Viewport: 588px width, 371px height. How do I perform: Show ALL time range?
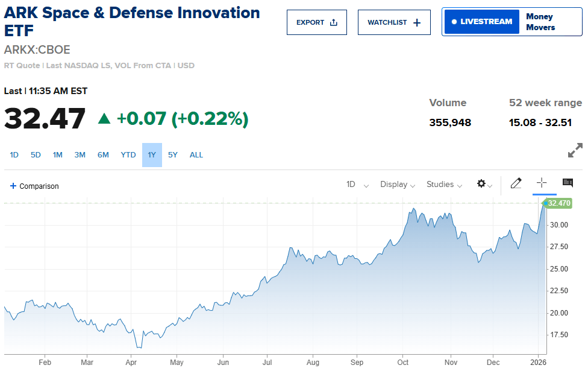(x=196, y=155)
